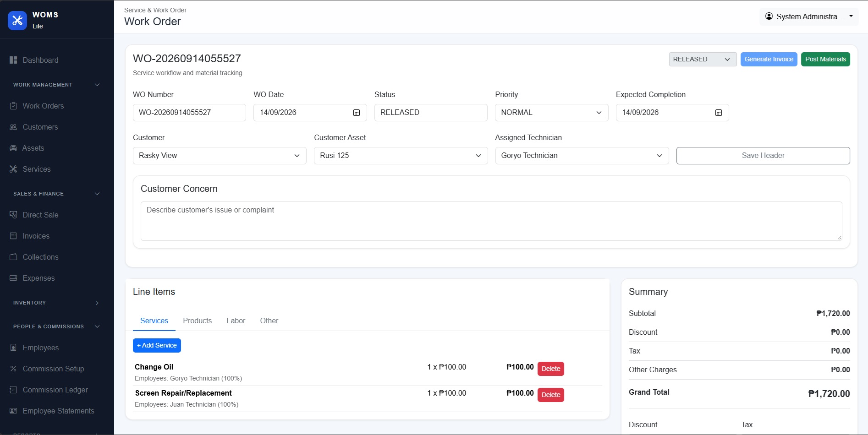
Task: Click the Service & Work Order breadcrumb
Action: (x=155, y=10)
